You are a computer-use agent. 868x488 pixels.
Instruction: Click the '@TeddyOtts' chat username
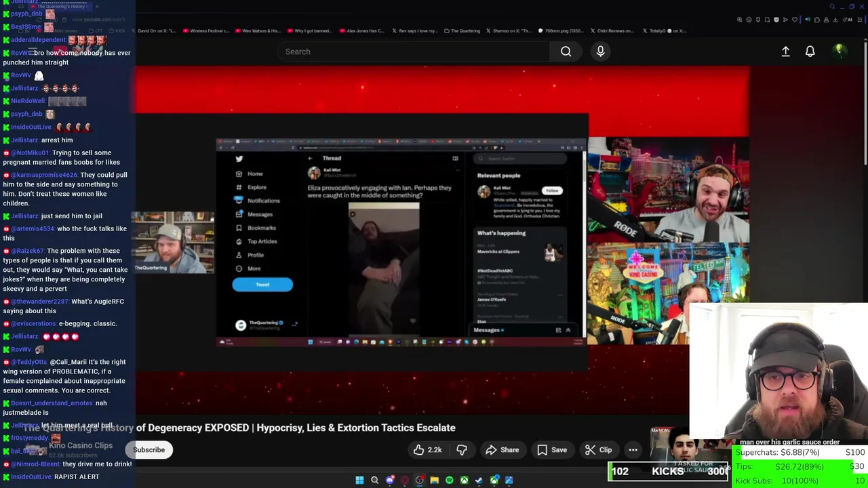[x=29, y=362]
